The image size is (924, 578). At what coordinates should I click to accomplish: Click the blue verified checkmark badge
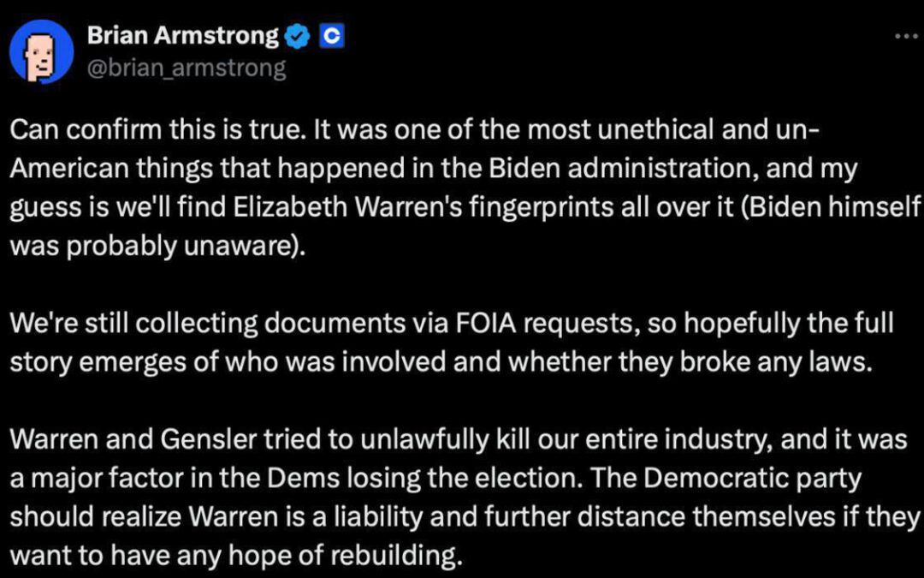coord(298,36)
